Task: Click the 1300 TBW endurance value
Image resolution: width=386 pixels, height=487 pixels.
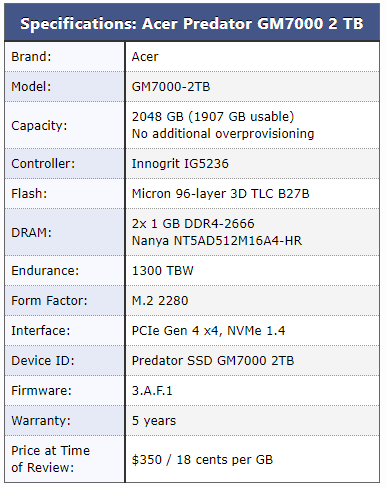Action: pos(163,271)
